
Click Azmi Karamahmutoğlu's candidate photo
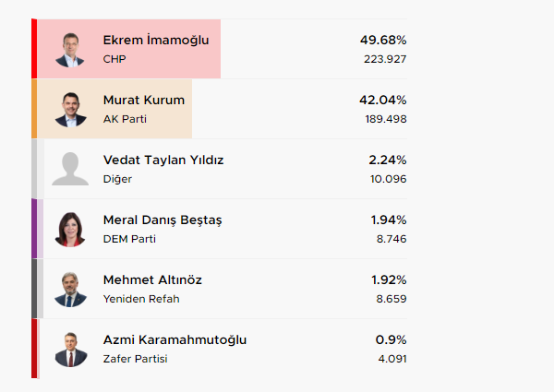(x=70, y=349)
